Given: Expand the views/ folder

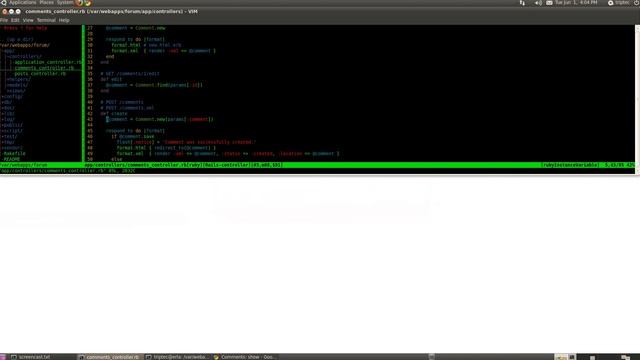Looking at the screenshot, I should coord(16,91).
